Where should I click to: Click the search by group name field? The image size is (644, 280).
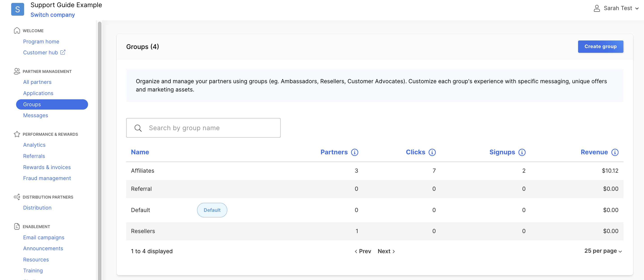point(203,128)
